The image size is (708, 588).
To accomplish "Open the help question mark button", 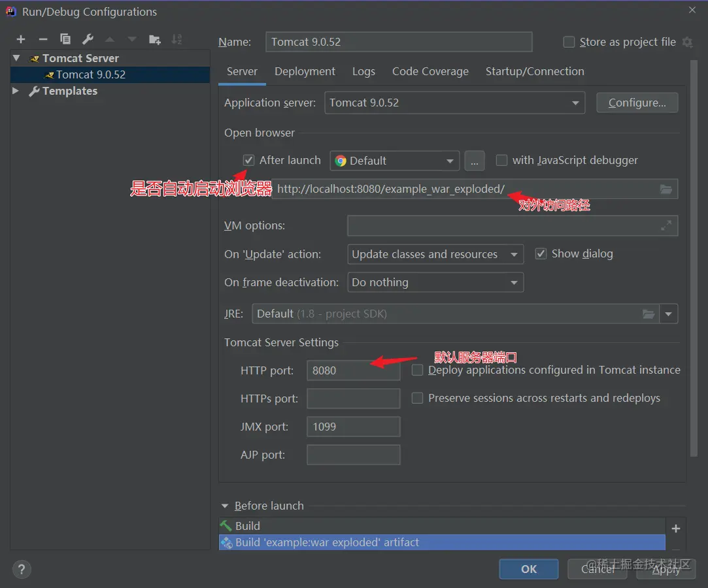I will tap(22, 570).
